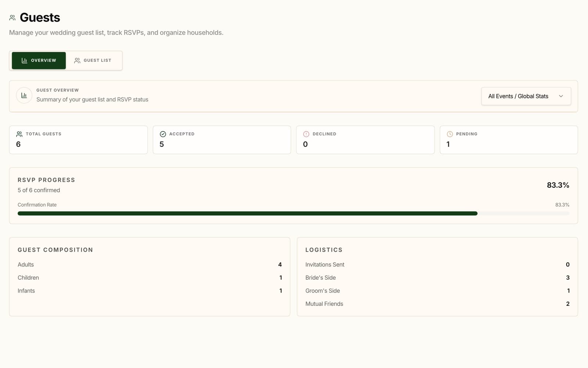Switch to the Guest List tab
This screenshot has height=368, width=588.
click(x=93, y=60)
